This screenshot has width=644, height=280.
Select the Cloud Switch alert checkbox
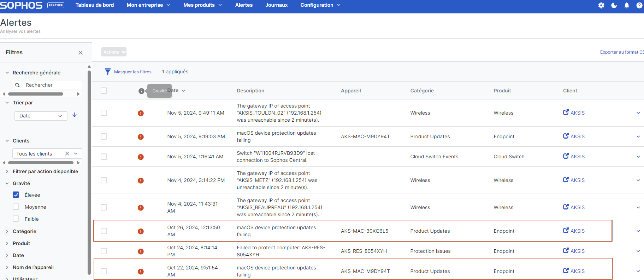[104, 157]
